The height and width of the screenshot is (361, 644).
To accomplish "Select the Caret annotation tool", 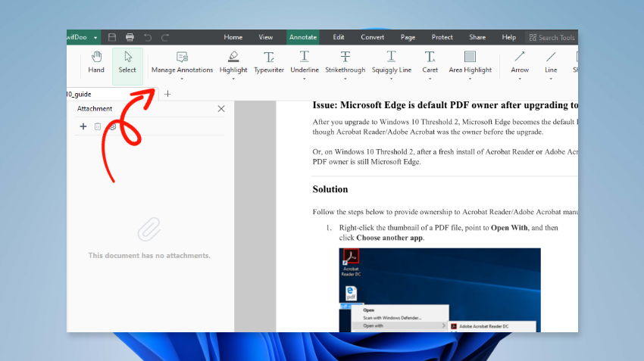I will pos(430,62).
